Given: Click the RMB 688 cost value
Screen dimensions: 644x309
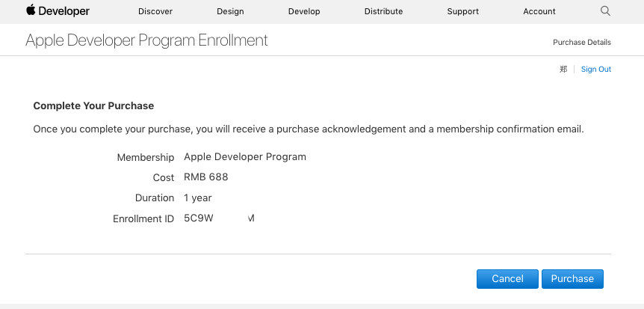Looking at the screenshot, I should (x=205, y=177).
